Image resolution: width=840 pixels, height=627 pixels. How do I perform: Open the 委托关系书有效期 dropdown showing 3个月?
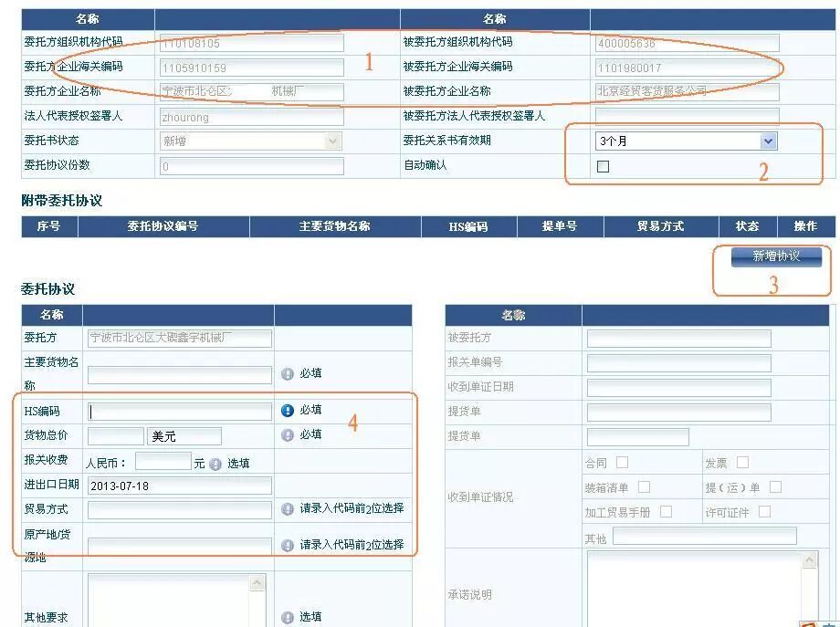(768, 141)
